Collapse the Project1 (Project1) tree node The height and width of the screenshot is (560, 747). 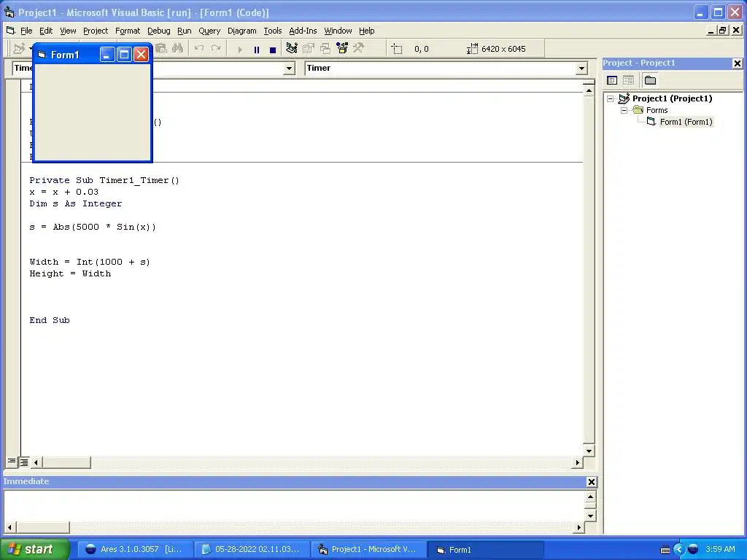pyautogui.click(x=611, y=98)
